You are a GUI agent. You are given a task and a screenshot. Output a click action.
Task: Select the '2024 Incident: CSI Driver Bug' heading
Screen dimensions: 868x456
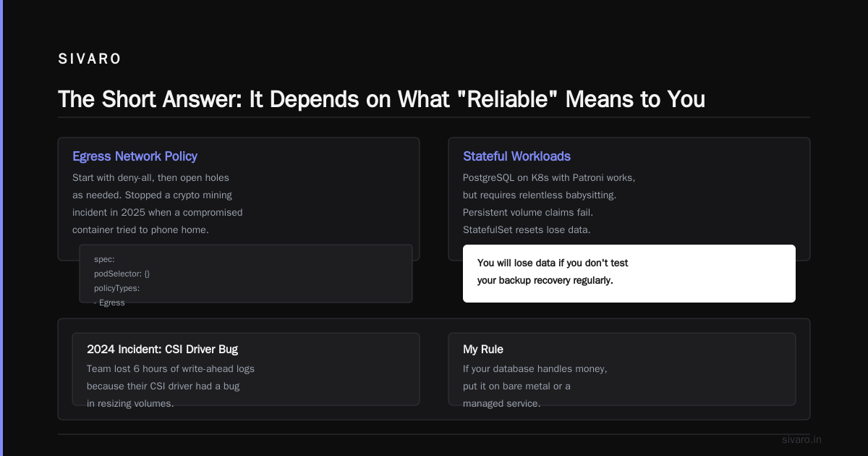162,350
